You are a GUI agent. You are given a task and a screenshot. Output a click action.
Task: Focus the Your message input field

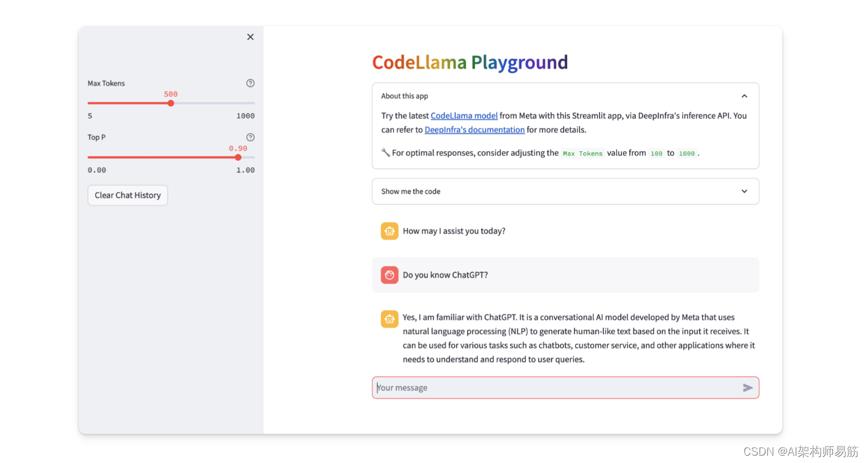[x=565, y=387]
